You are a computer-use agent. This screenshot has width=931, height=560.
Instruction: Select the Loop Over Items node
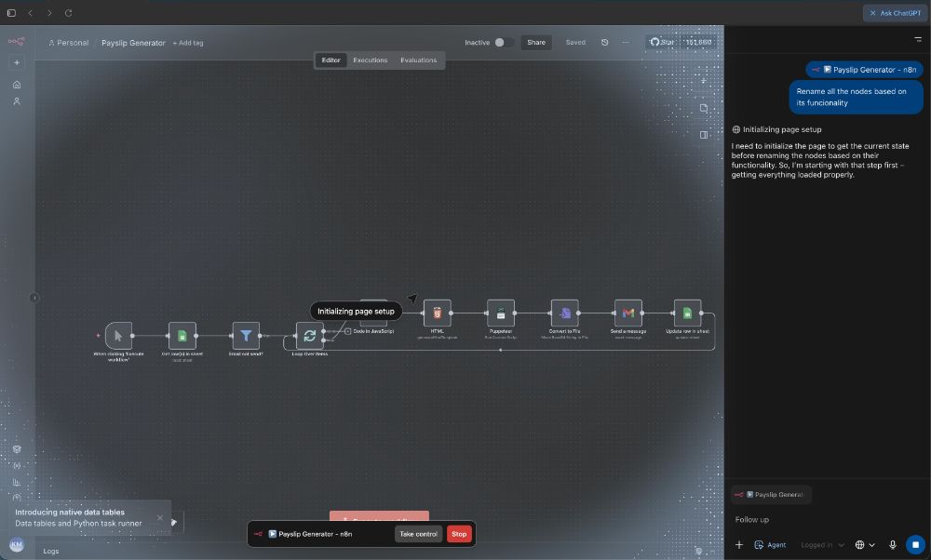tap(309, 336)
